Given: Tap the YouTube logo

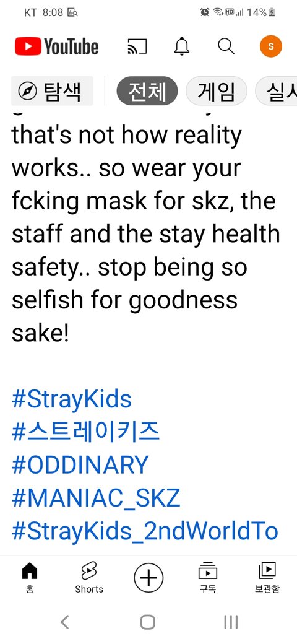Looking at the screenshot, I should coord(56,46).
